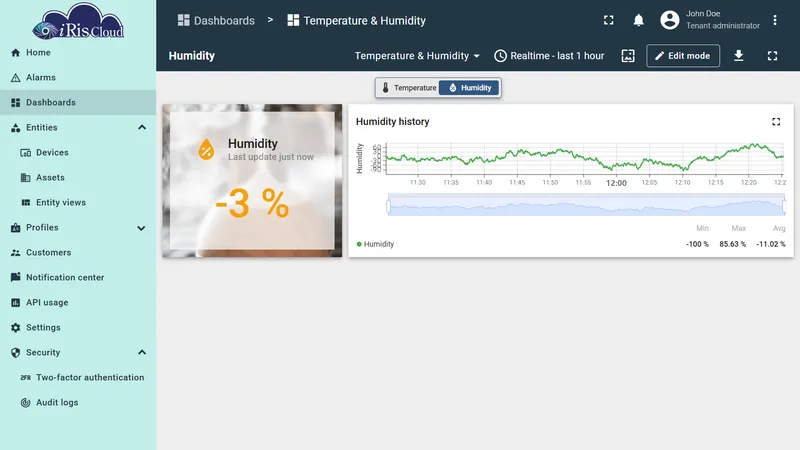Open Temperature & Humidity state dropdown
The width and height of the screenshot is (800, 450).
pos(417,56)
